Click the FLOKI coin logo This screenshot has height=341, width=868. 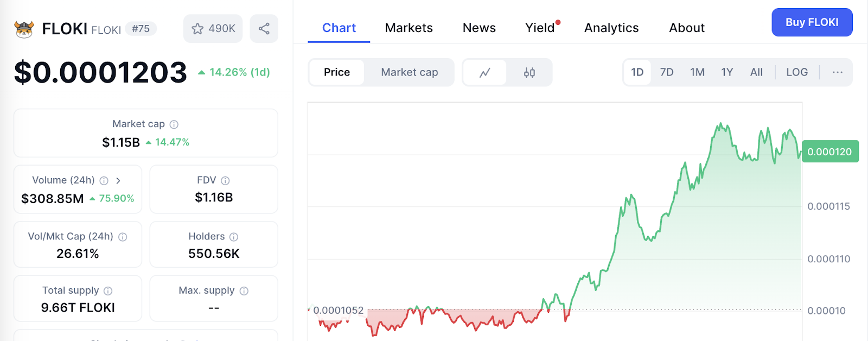tap(24, 29)
